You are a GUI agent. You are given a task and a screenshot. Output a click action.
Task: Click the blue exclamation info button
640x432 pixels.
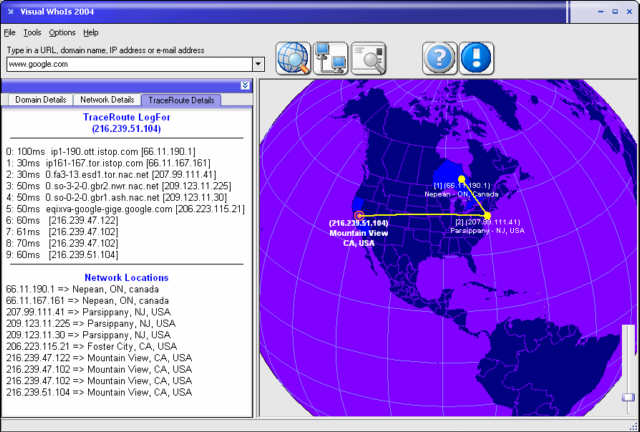[x=476, y=58]
